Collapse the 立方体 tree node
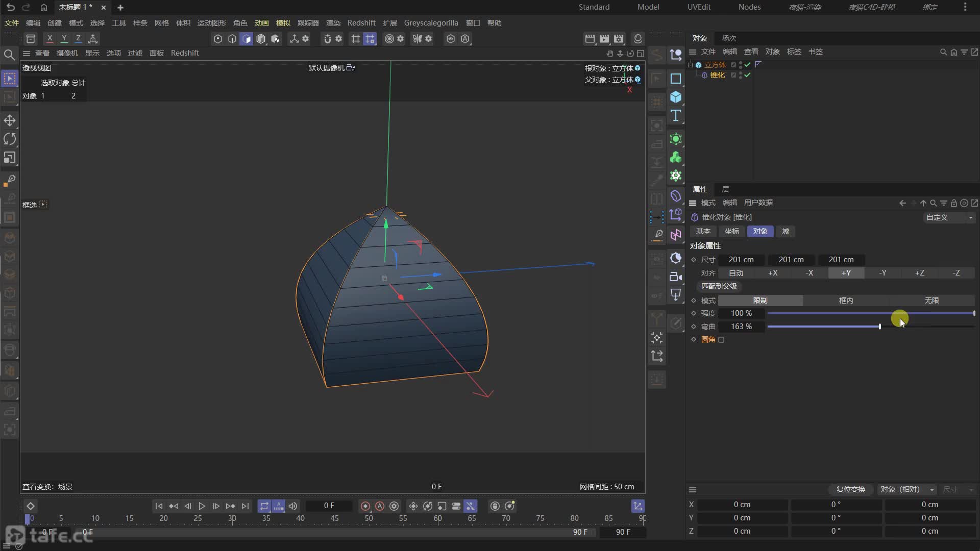The height and width of the screenshot is (551, 980). coord(690,65)
